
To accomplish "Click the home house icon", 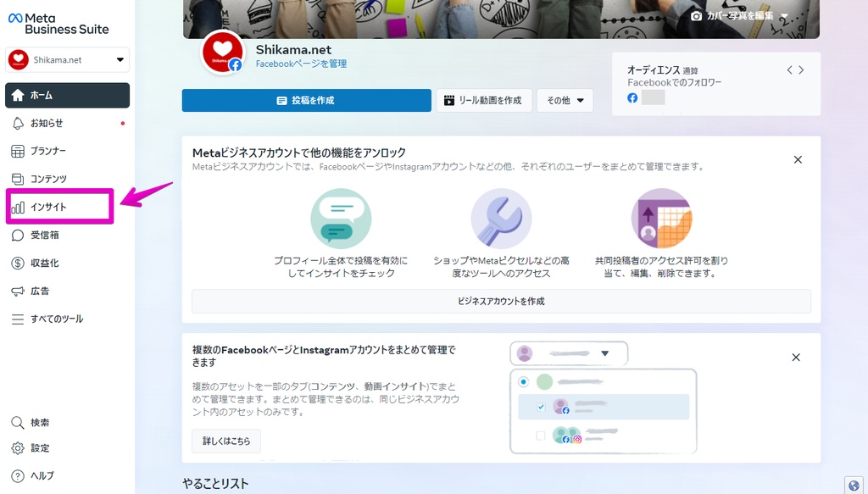I will [x=18, y=95].
